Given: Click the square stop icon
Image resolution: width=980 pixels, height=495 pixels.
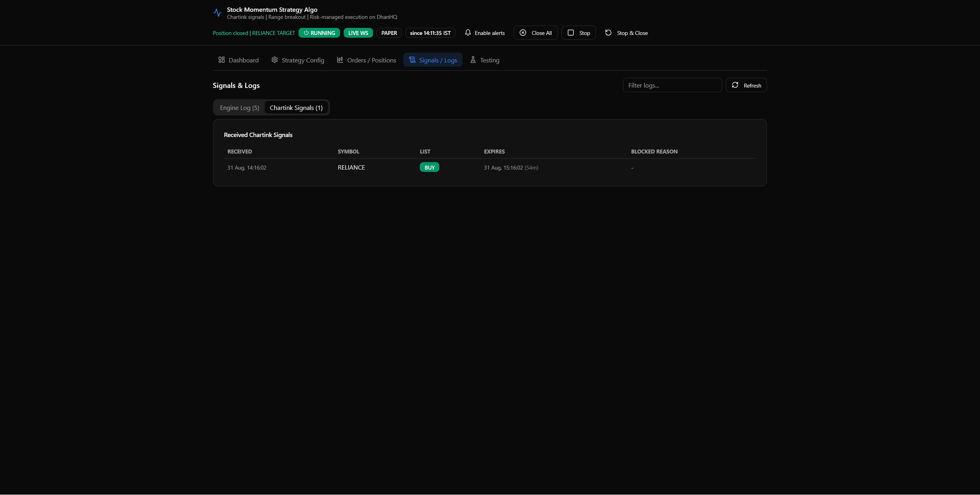Looking at the screenshot, I should (x=571, y=33).
